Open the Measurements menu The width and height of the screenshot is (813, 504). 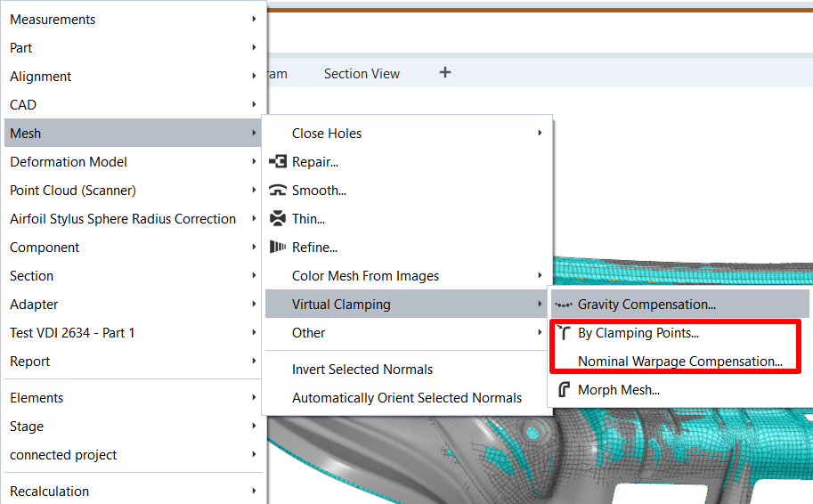(x=53, y=20)
